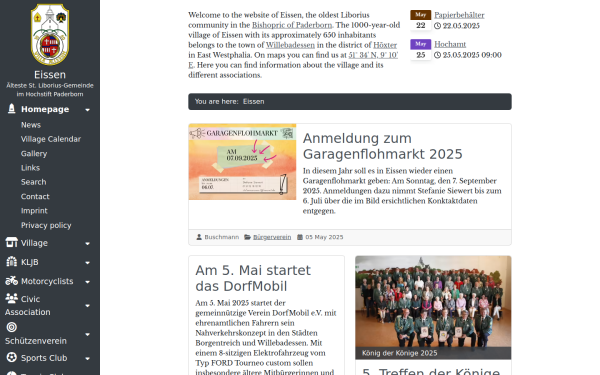
Task: Open the Village Calendar page
Action: [x=51, y=139]
